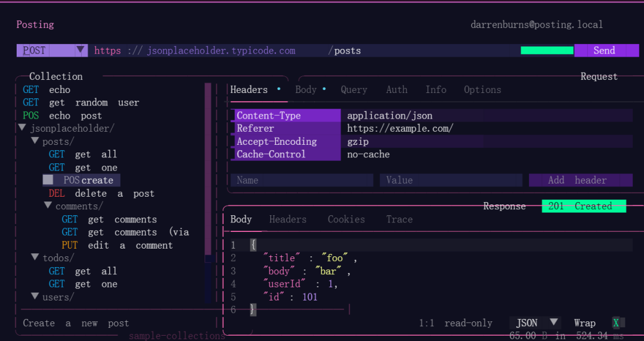Click the Posting app title
Screen dimensions: 644x341
tap(35, 24)
